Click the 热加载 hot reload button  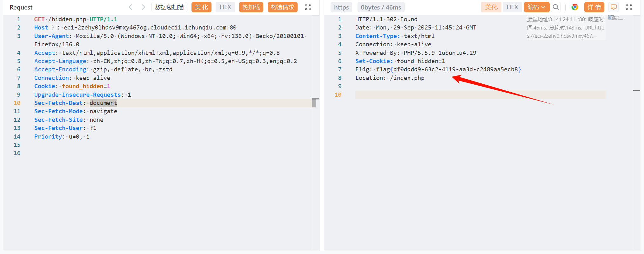click(x=251, y=7)
